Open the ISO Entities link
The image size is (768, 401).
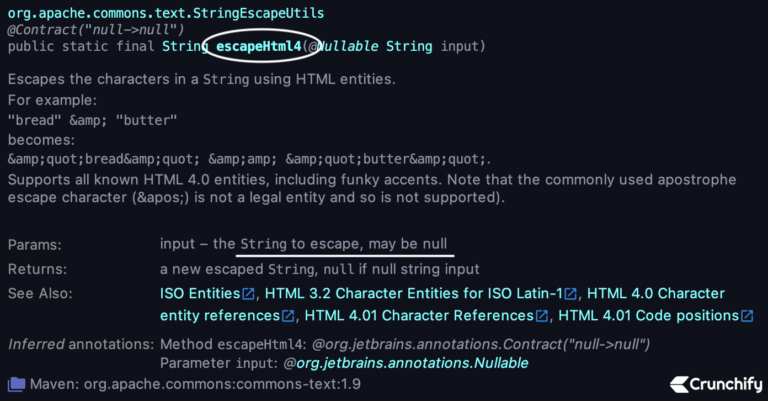click(200, 293)
